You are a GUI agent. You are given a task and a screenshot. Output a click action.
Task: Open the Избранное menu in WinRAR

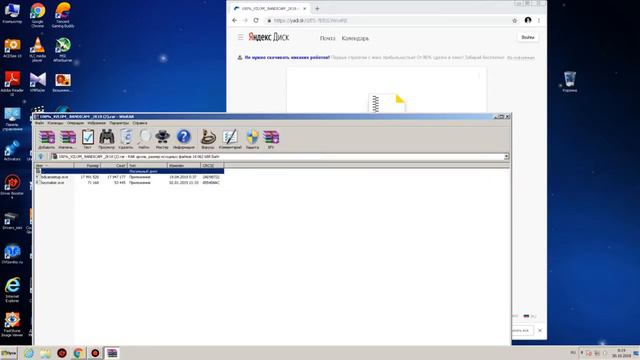pos(97,123)
